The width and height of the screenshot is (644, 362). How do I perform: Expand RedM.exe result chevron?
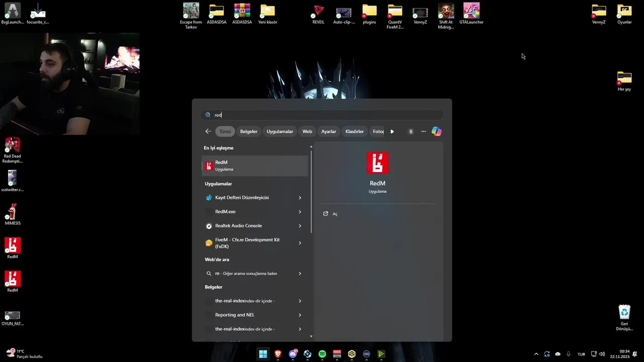coord(300,212)
